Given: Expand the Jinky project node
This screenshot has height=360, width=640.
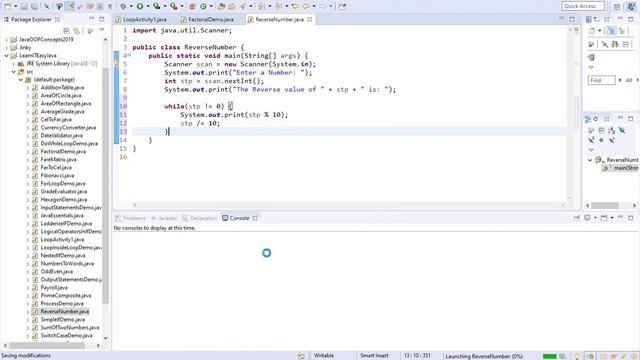Looking at the screenshot, I should [6, 48].
